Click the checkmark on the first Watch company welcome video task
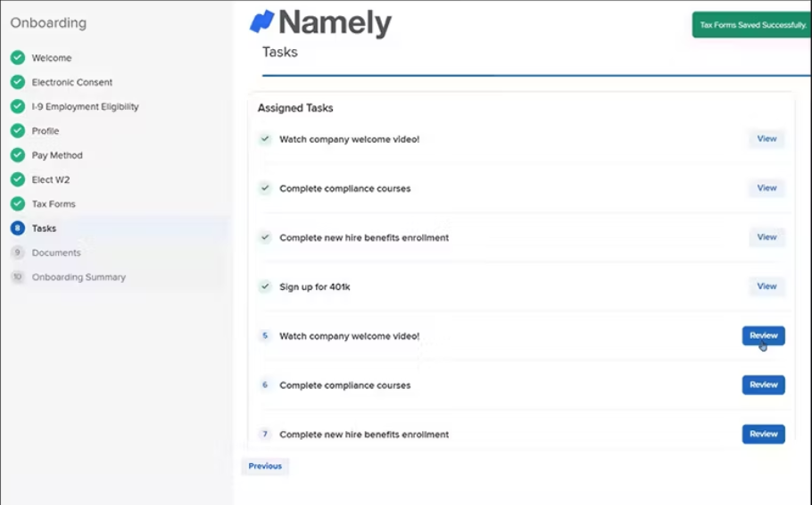Image resolution: width=812 pixels, height=505 pixels. click(x=265, y=139)
